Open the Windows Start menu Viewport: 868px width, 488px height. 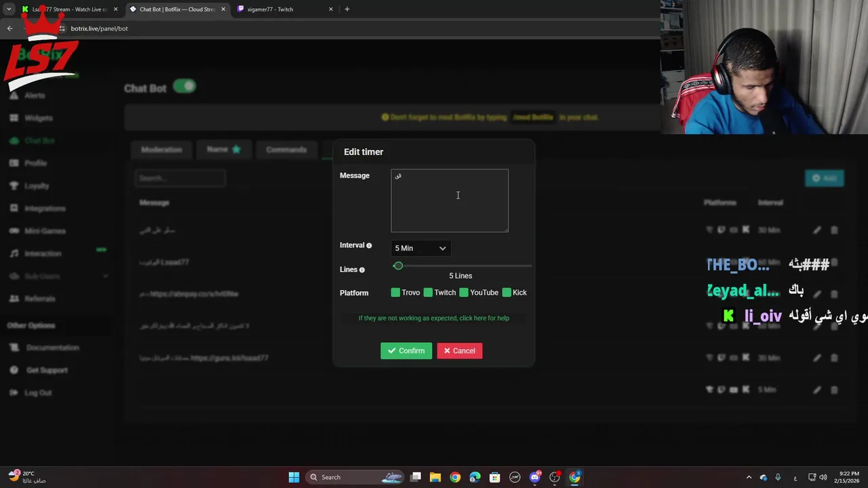click(x=294, y=477)
